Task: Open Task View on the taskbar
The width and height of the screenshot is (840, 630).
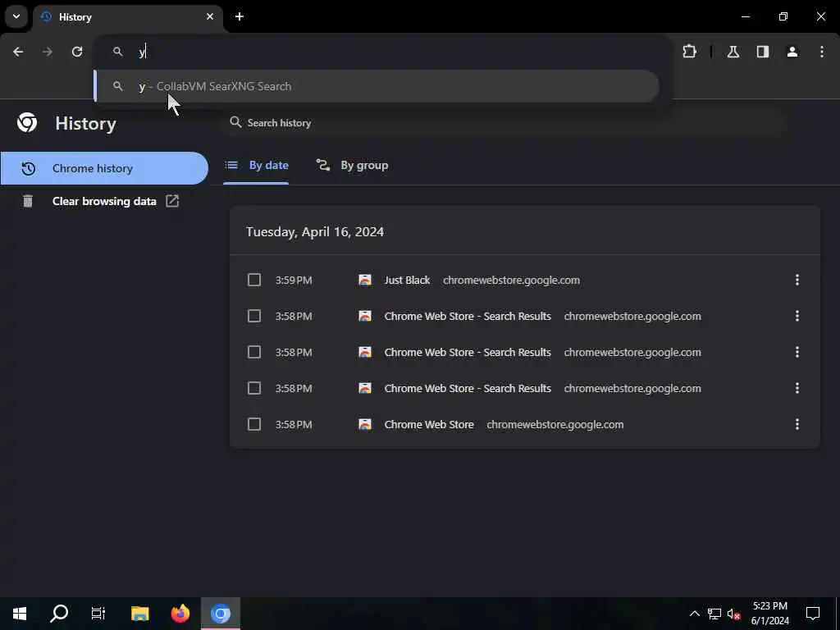Action: click(98, 614)
